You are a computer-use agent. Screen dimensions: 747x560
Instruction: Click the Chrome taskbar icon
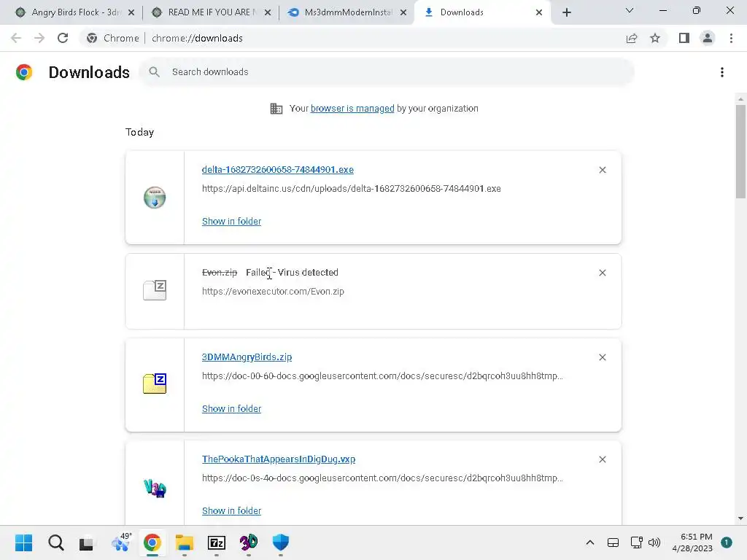pyautogui.click(x=152, y=542)
